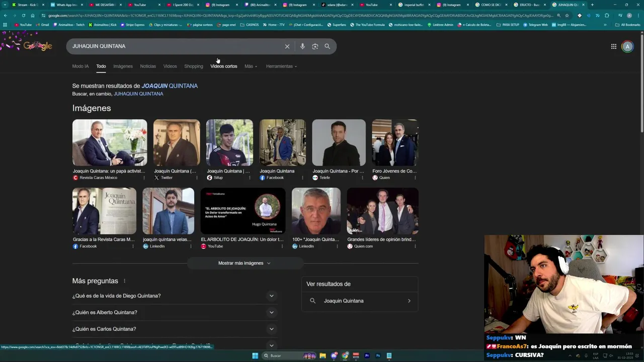The image size is (644, 362).
Task: Focus the Google search input field
Action: coord(176,46)
